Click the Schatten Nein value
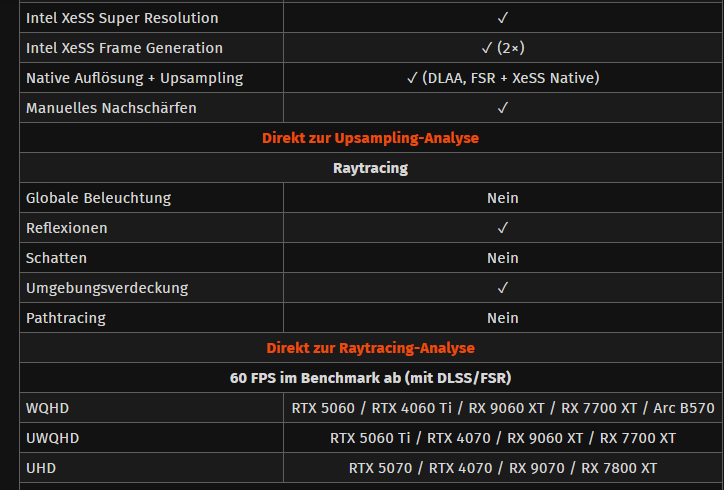 [502, 258]
